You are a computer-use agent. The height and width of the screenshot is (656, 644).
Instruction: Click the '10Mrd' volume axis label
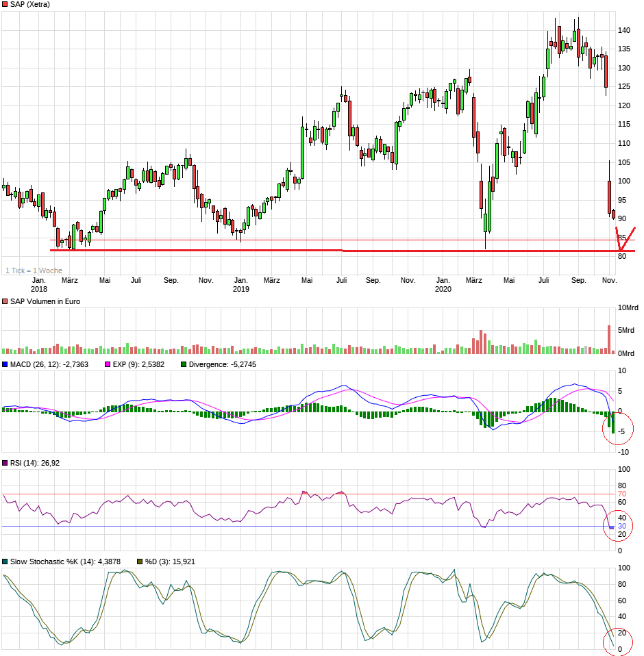click(628, 308)
